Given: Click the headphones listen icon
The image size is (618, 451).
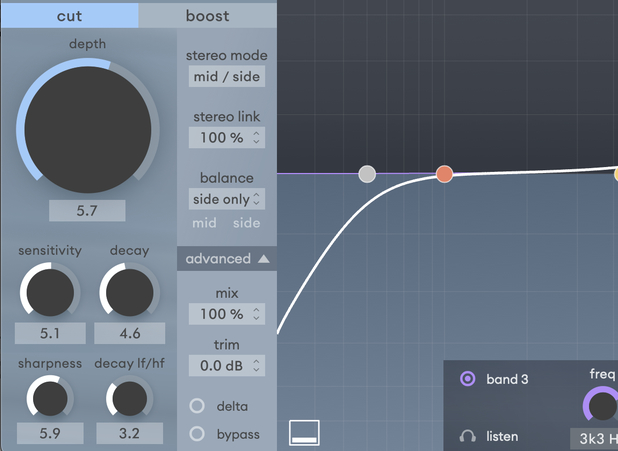Looking at the screenshot, I should (467, 436).
